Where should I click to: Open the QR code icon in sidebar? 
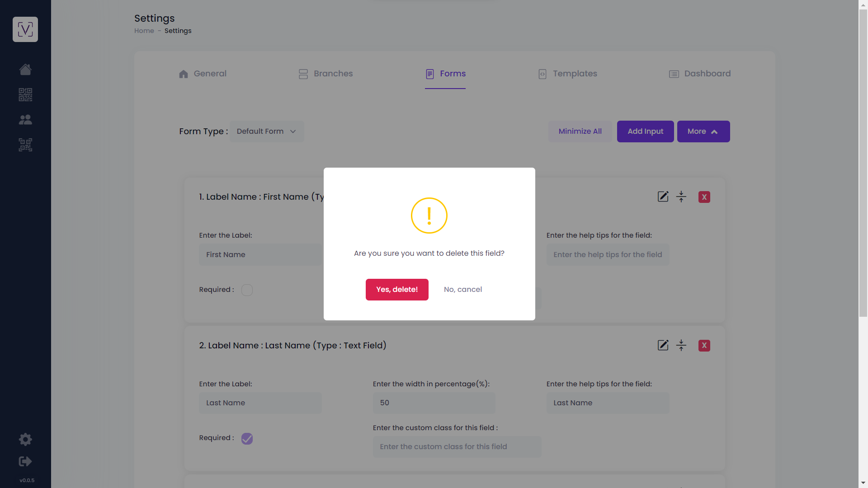click(x=25, y=94)
